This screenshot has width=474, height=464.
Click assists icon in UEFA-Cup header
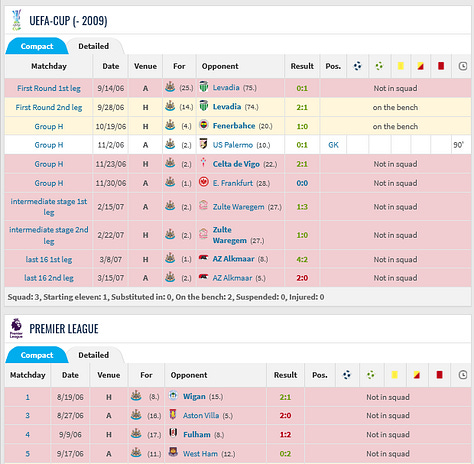coord(379,66)
